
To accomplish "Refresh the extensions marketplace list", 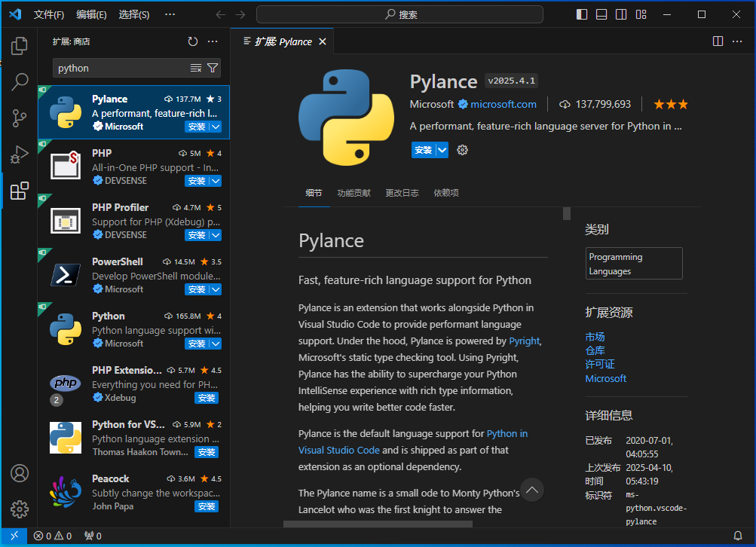I will (193, 41).
